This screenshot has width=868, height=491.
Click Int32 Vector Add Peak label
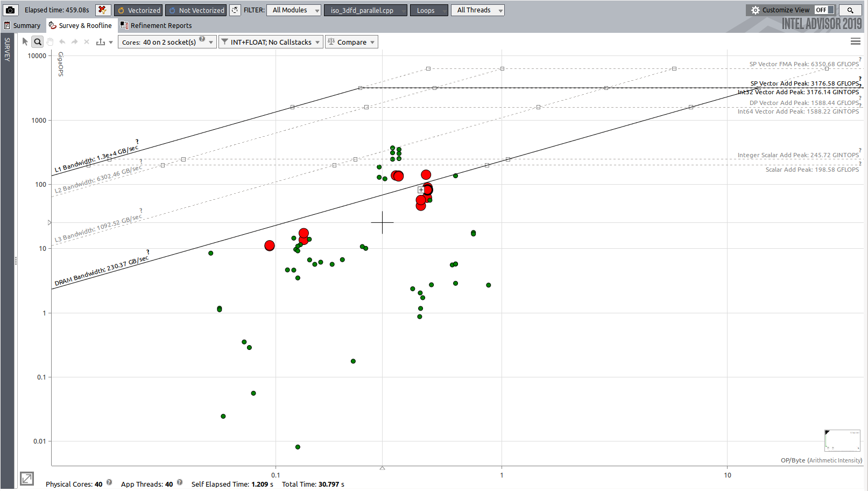tap(799, 92)
